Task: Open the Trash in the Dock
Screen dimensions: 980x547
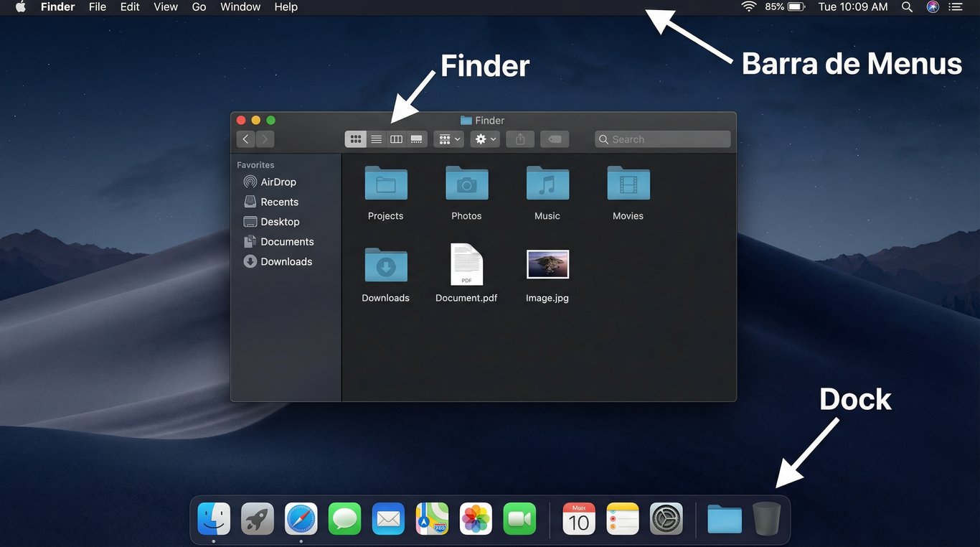Action: [x=766, y=518]
